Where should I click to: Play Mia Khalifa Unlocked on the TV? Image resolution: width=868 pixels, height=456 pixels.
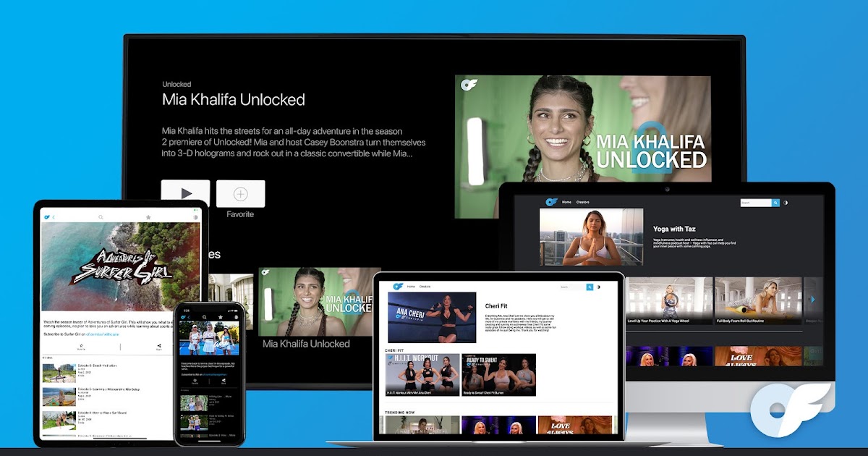point(186,193)
